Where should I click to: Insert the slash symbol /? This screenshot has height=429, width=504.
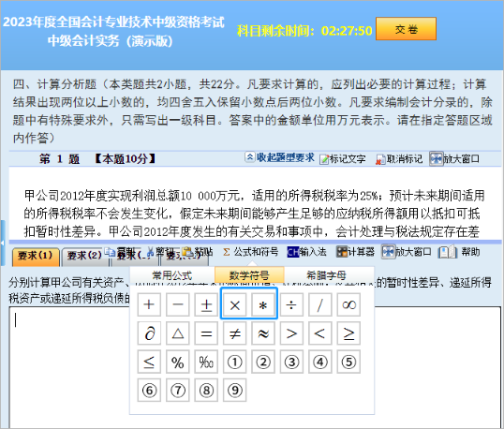click(320, 304)
